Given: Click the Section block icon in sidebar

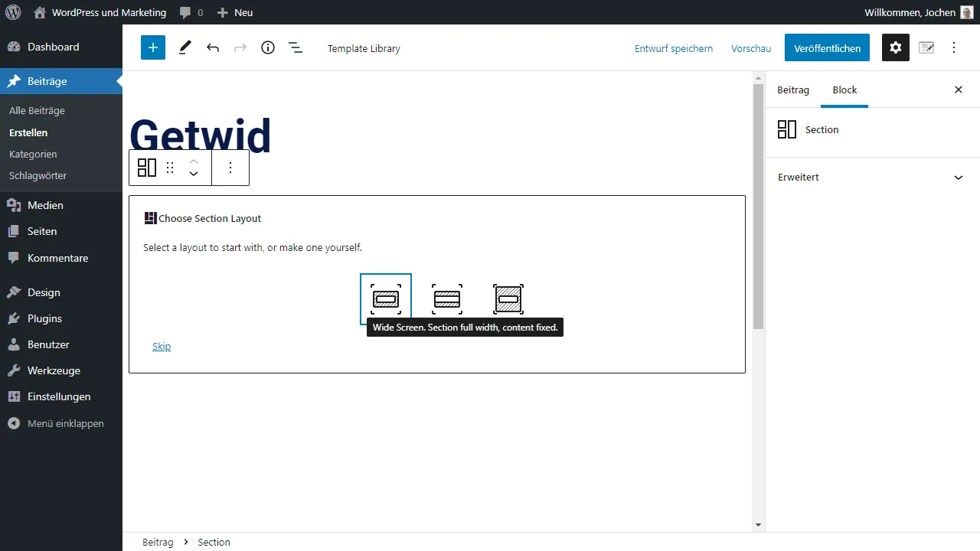Looking at the screenshot, I should [x=787, y=129].
